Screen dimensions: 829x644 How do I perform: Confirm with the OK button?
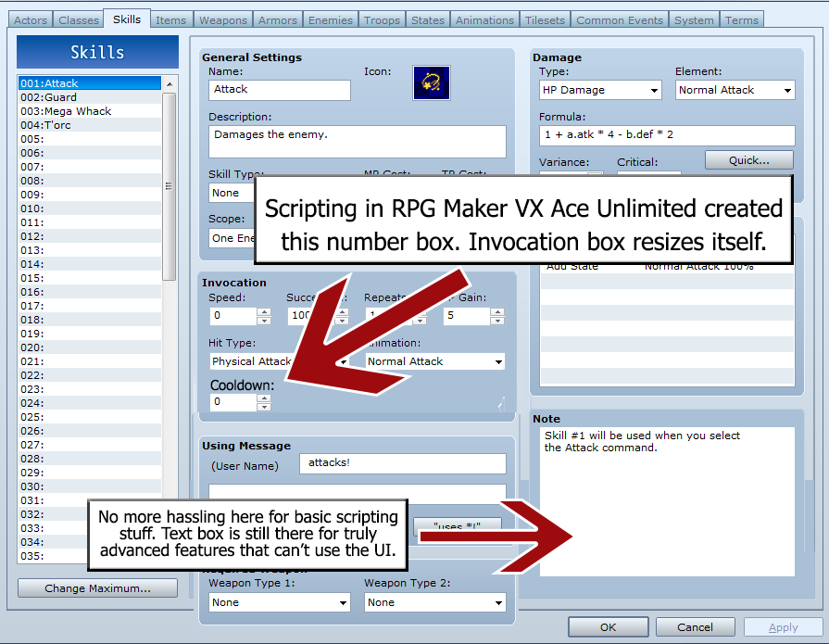coord(608,627)
